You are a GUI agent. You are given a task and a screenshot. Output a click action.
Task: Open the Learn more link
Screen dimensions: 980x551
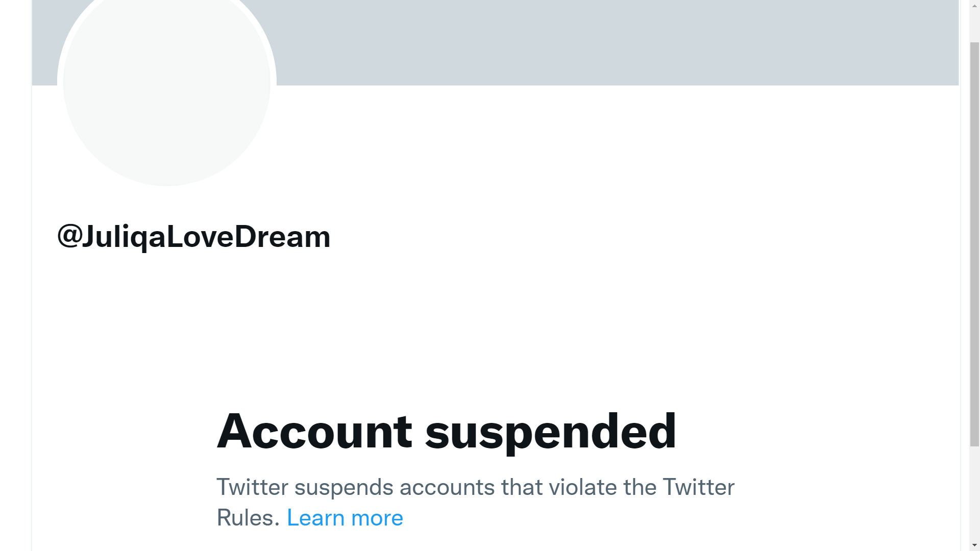[x=345, y=518]
